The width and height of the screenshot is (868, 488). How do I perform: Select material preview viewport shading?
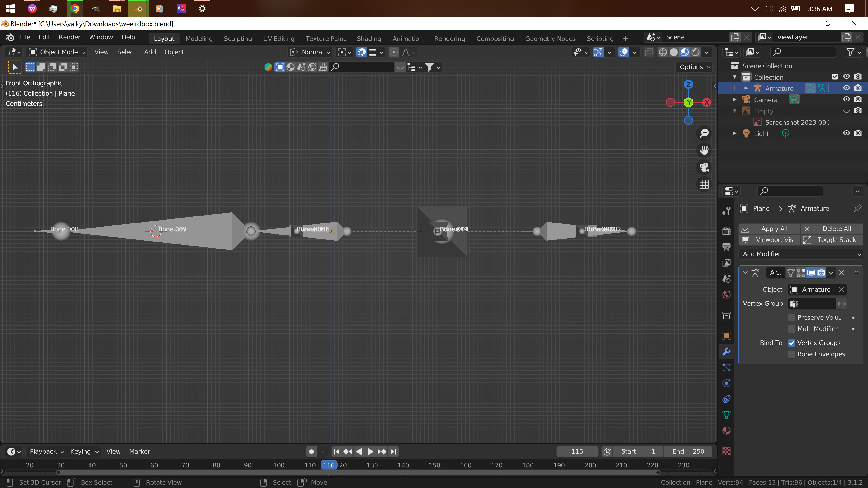coord(685,52)
